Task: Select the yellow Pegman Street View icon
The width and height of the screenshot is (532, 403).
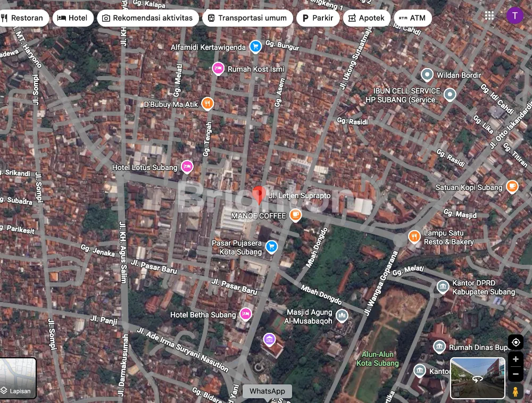Action: tap(515, 392)
